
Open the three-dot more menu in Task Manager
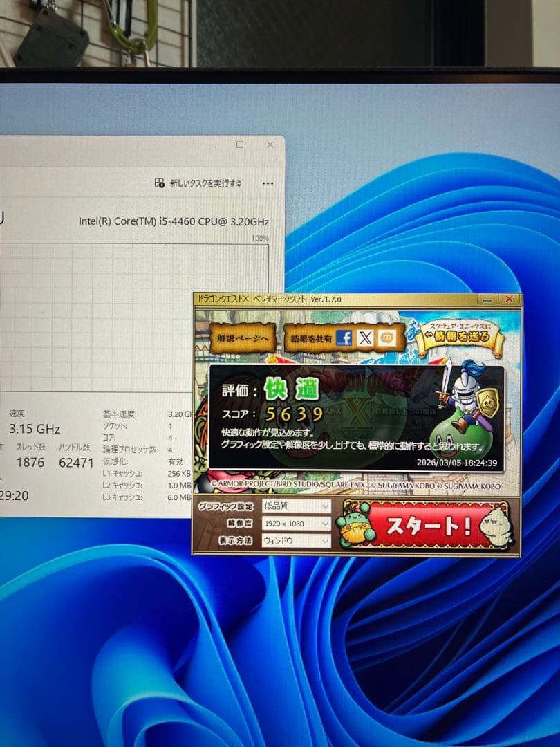coord(268,183)
